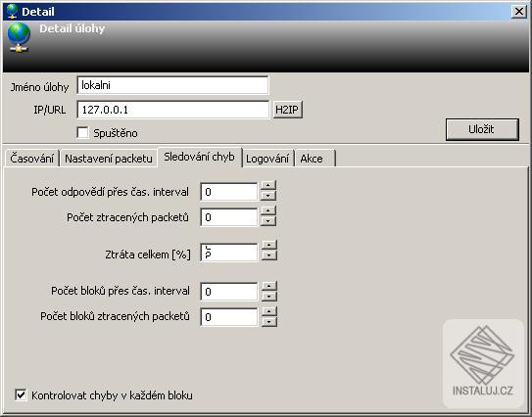Switch to the Časování tab

32,159
